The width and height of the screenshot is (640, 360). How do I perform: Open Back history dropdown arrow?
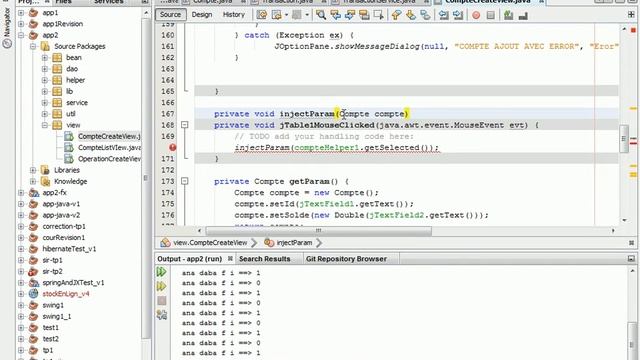click(286, 16)
